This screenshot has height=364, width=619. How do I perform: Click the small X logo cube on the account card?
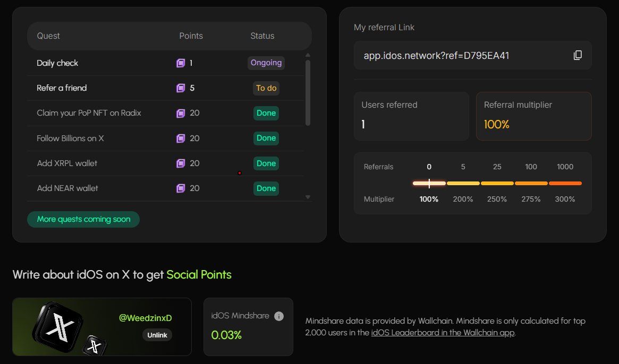click(x=95, y=346)
